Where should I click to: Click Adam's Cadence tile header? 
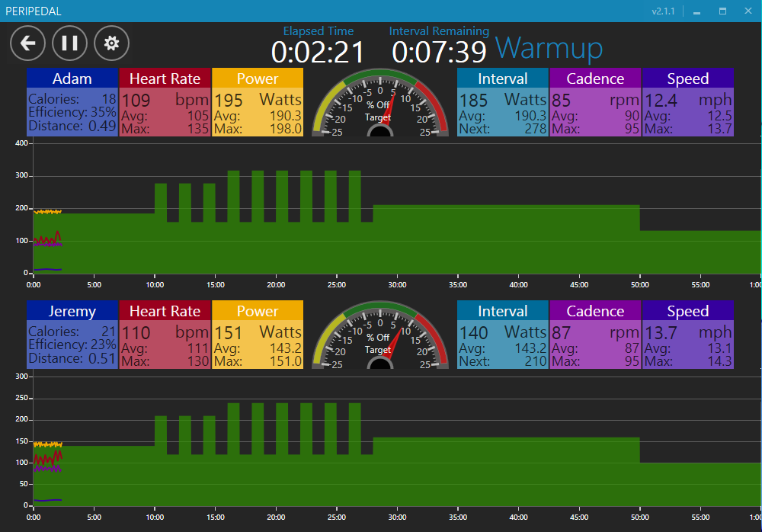595,79
